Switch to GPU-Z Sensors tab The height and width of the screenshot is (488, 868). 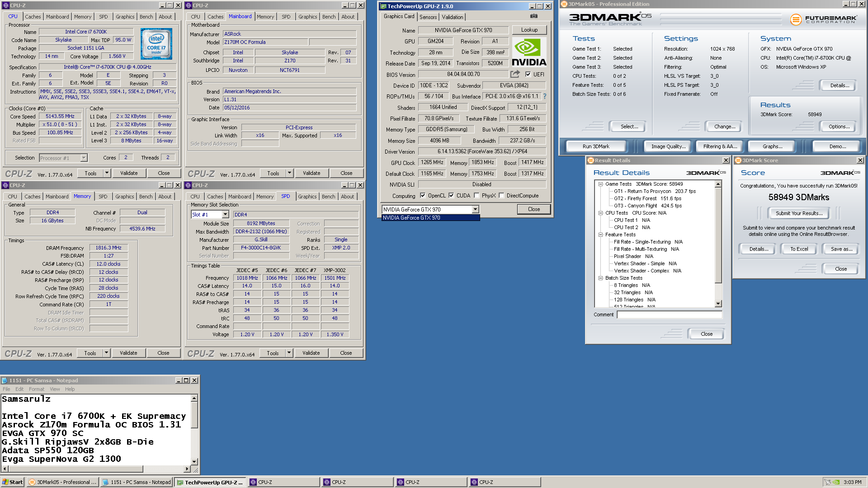coord(428,17)
